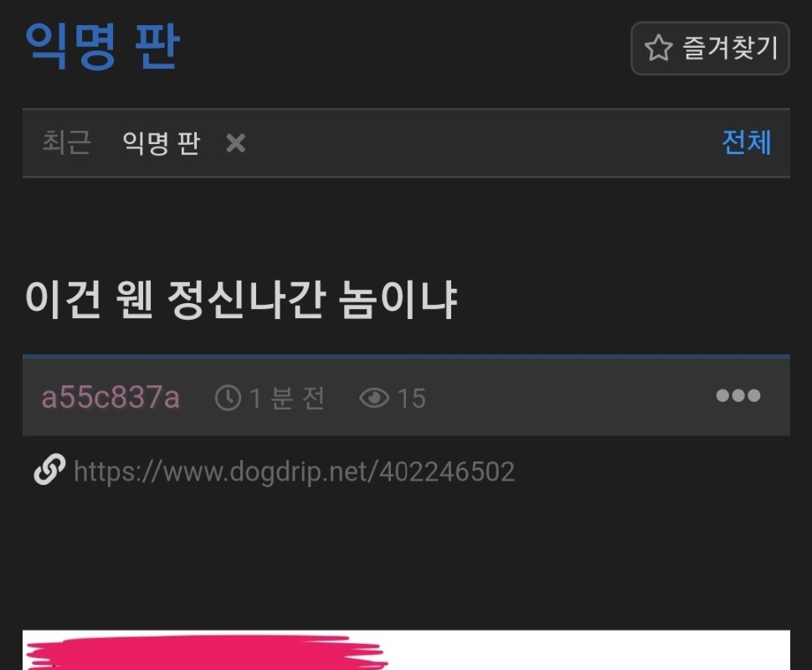The image size is (812, 670).
Task: Click the 1 분 전 timestamp
Action: [x=287, y=398]
